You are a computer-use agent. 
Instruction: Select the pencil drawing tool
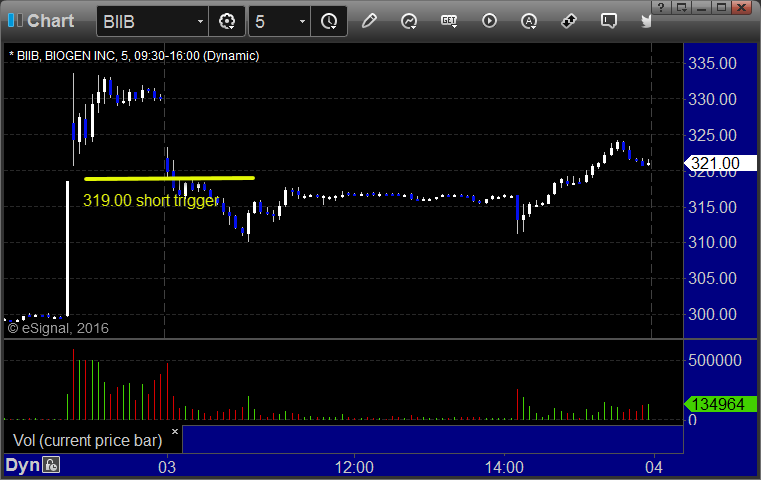coord(369,21)
